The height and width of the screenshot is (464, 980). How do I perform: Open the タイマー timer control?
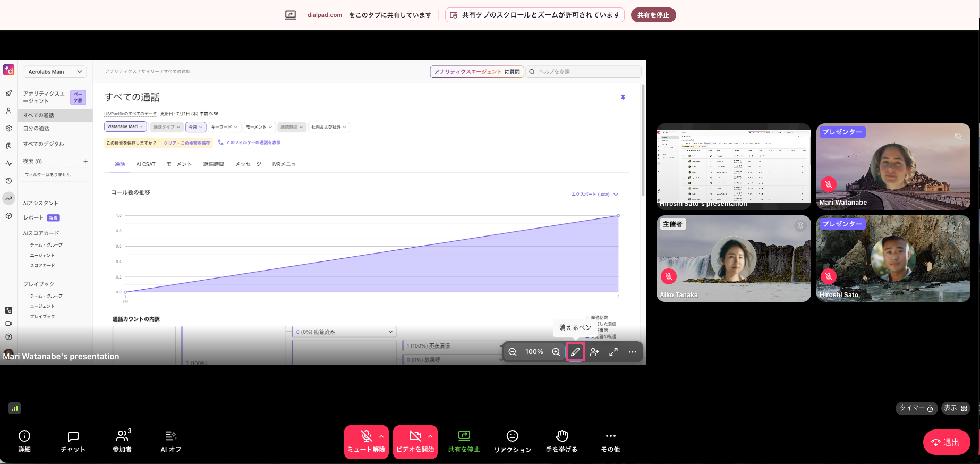pos(917,408)
